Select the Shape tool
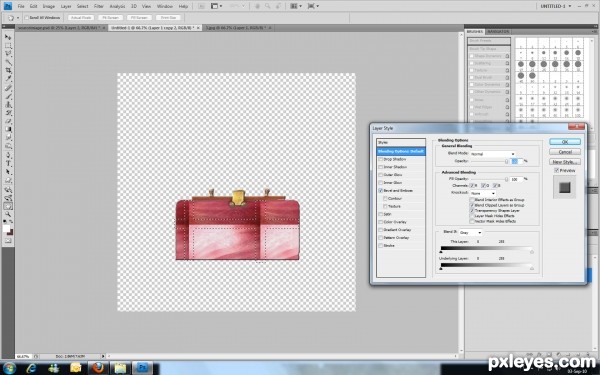600x375 pixels. coord(8,181)
